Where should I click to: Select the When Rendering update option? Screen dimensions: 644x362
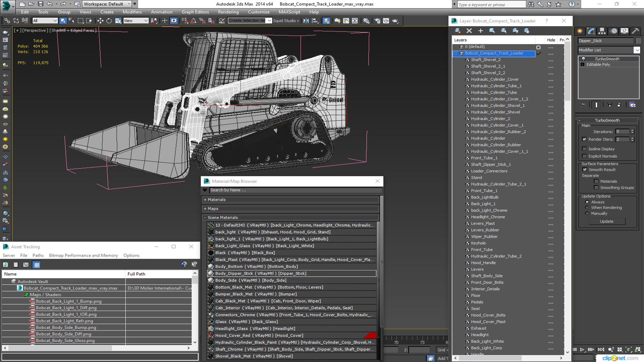point(587,208)
